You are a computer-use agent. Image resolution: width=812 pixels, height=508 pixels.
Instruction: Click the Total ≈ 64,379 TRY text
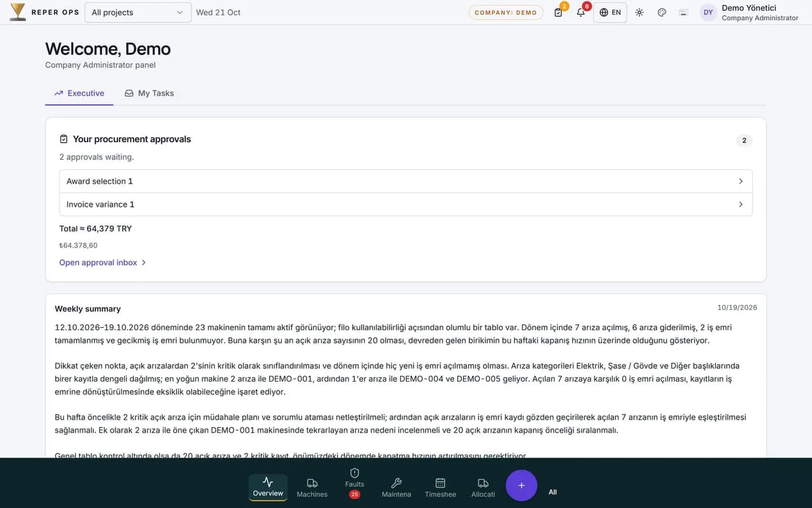pos(96,229)
